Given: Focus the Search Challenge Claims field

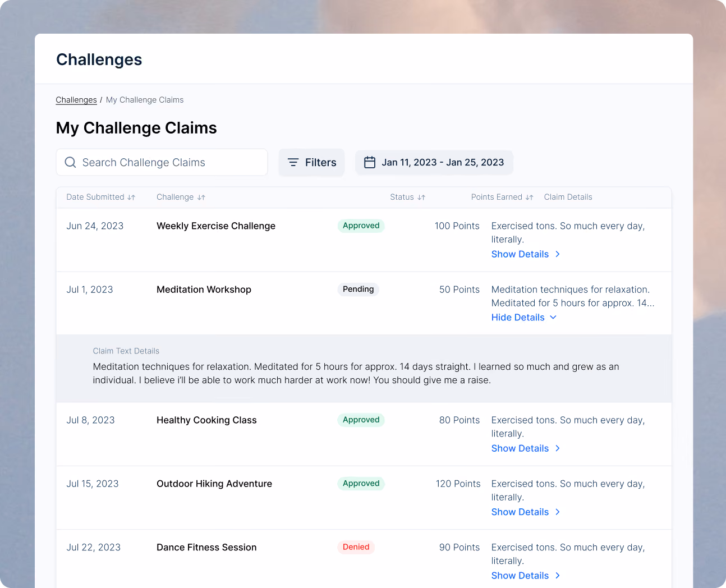Looking at the screenshot, I should pos(162,162).
